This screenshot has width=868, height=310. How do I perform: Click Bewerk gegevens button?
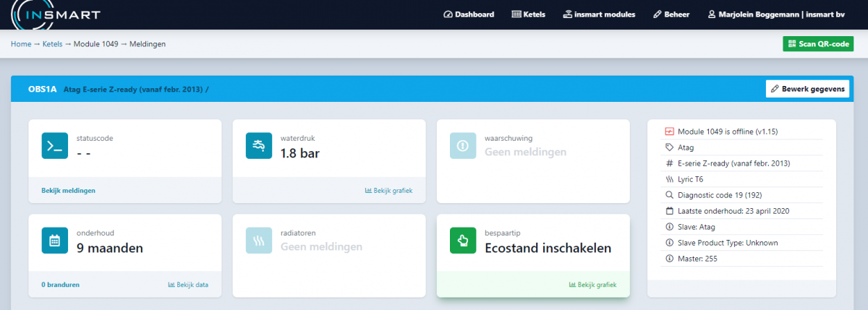tap(807, 89)
